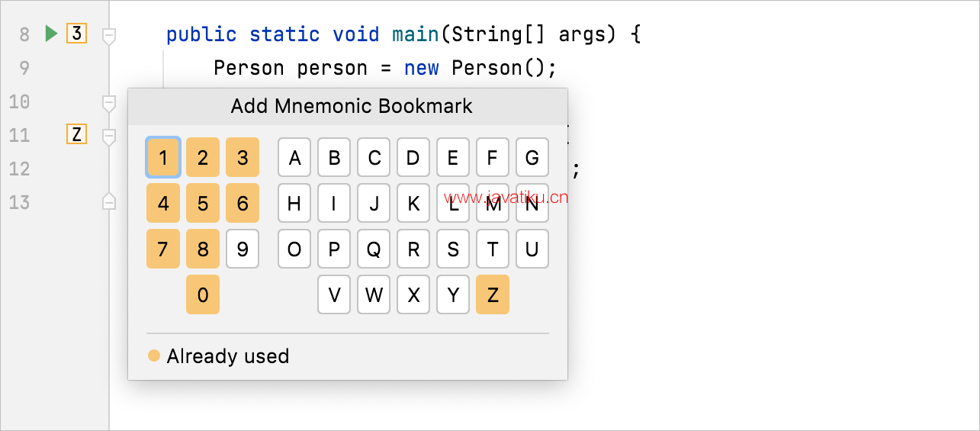Run main method using green gutter arrow
The image size is (980, 431).
[x=51, y=34]
